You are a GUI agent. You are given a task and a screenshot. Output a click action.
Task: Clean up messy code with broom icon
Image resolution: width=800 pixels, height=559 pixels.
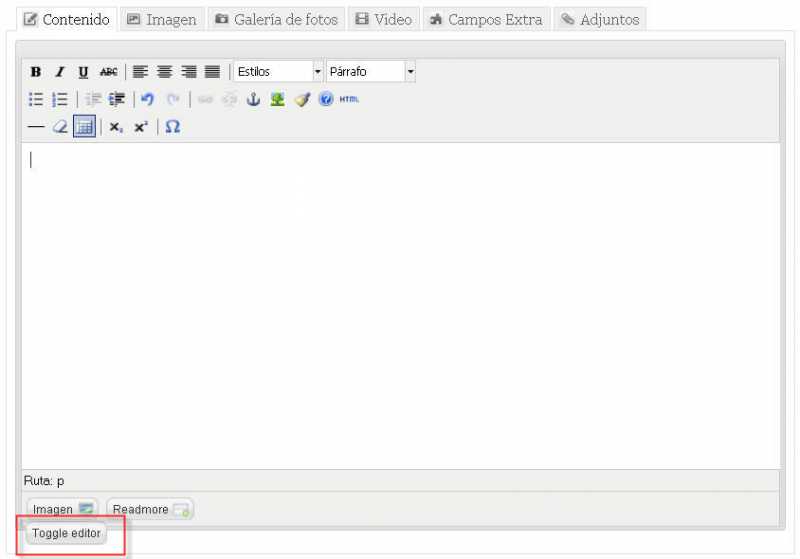click(x=302, y=99)
